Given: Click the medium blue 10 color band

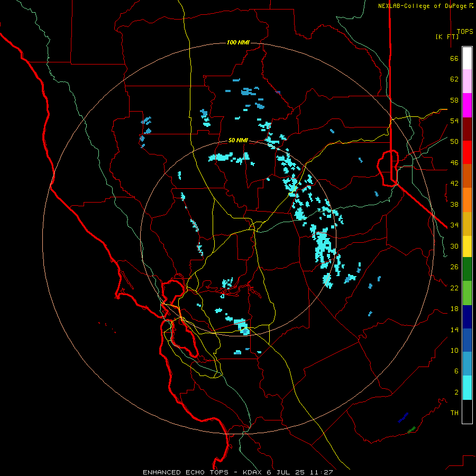Looking at the screenshot, I should click(467, 340).
